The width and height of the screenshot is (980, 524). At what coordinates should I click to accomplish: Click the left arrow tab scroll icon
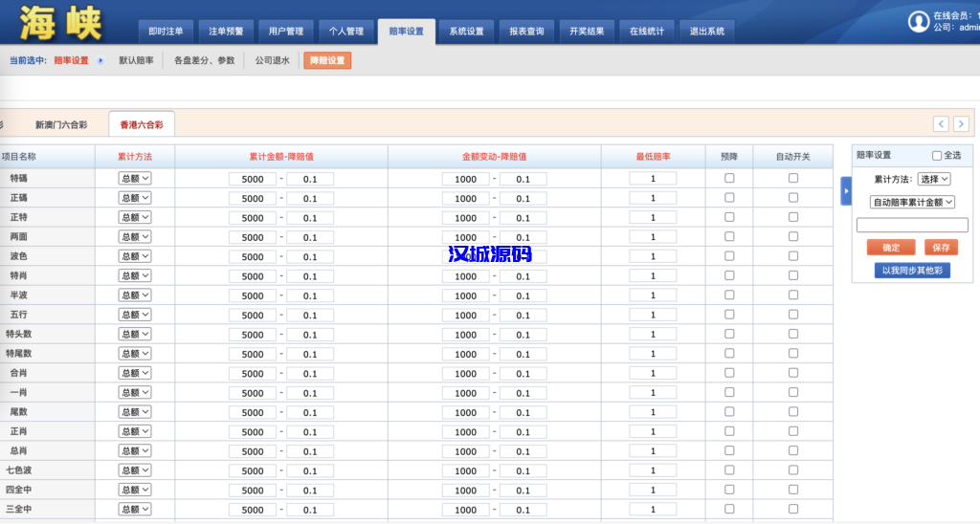point(941,124)
